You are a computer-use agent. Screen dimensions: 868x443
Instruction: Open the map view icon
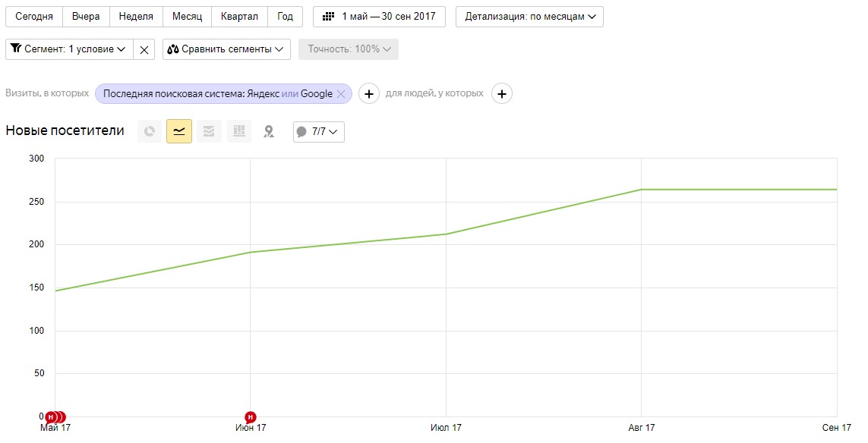click(269, 132)
